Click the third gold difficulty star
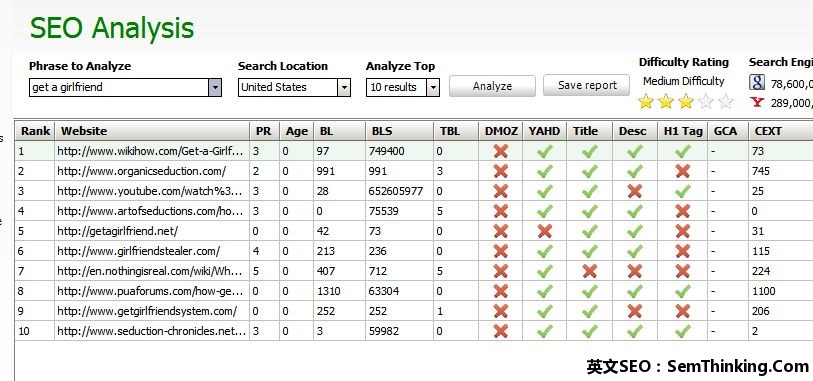The width and height of the screenshot is (813, 381). tap(685, 102)
